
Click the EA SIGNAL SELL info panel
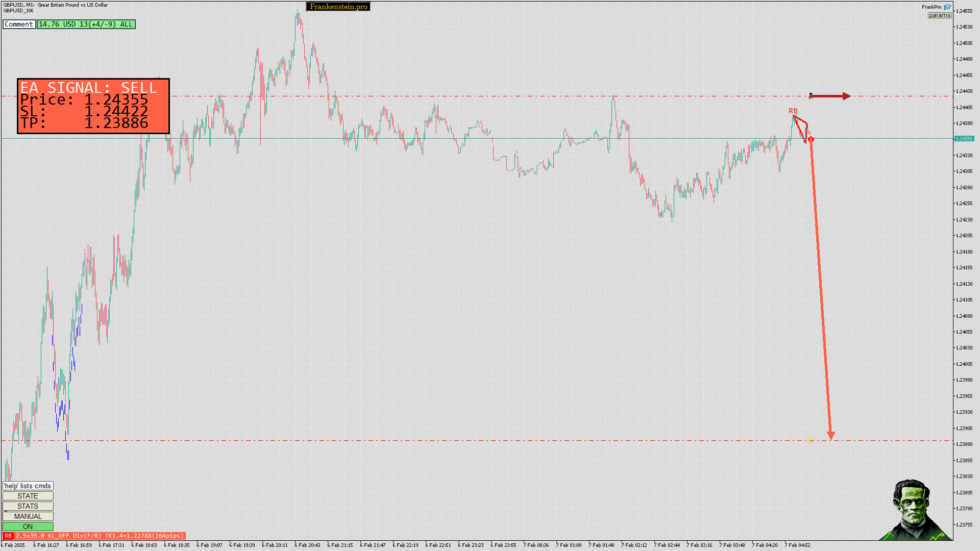pyautogui.click(x=93, y=106)
